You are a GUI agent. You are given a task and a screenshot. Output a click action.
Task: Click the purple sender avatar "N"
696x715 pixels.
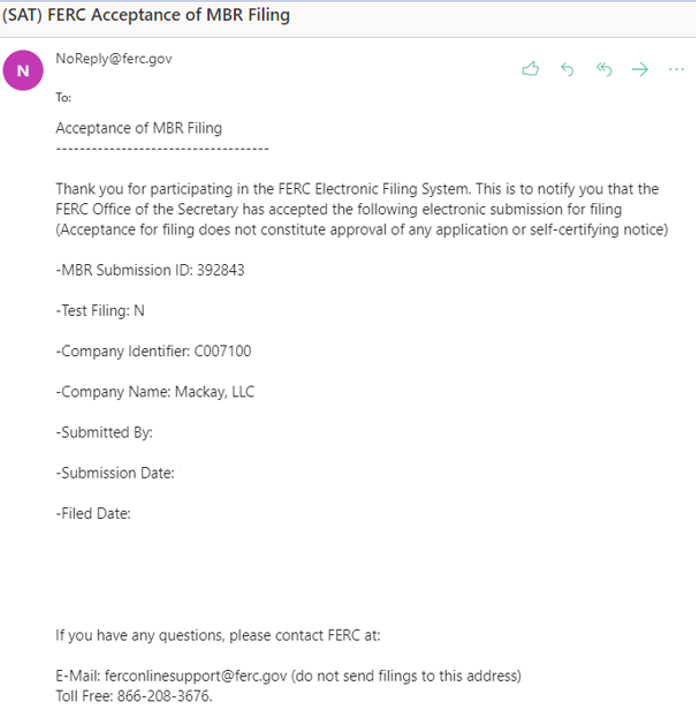[x=23, y=71]
